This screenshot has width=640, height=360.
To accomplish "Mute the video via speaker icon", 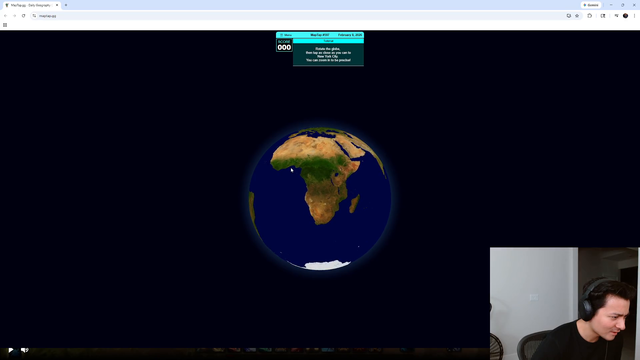I will pyautogui.click(x=24, y=350).
